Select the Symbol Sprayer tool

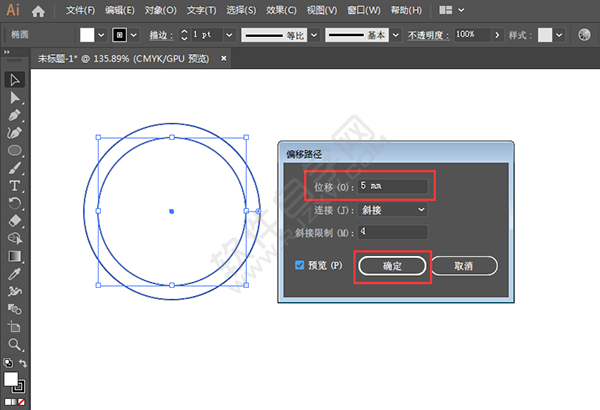[15, 291]
